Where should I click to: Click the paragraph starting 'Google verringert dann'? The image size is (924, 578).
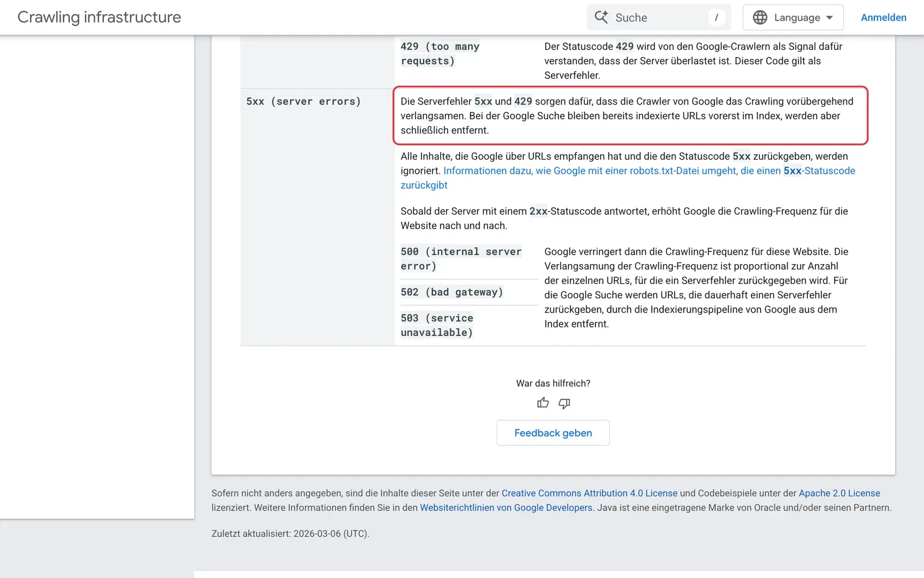click(x=696, y=288)
